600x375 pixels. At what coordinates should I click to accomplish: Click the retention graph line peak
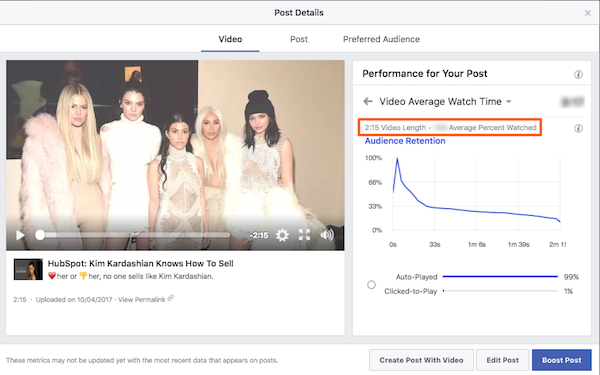coord(397,158)
